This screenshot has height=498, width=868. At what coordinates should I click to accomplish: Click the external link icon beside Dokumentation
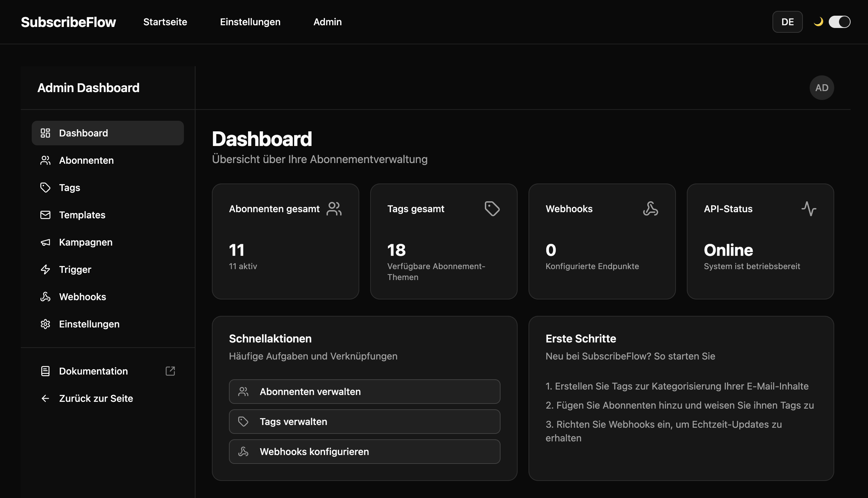click(x=170, y=371)
